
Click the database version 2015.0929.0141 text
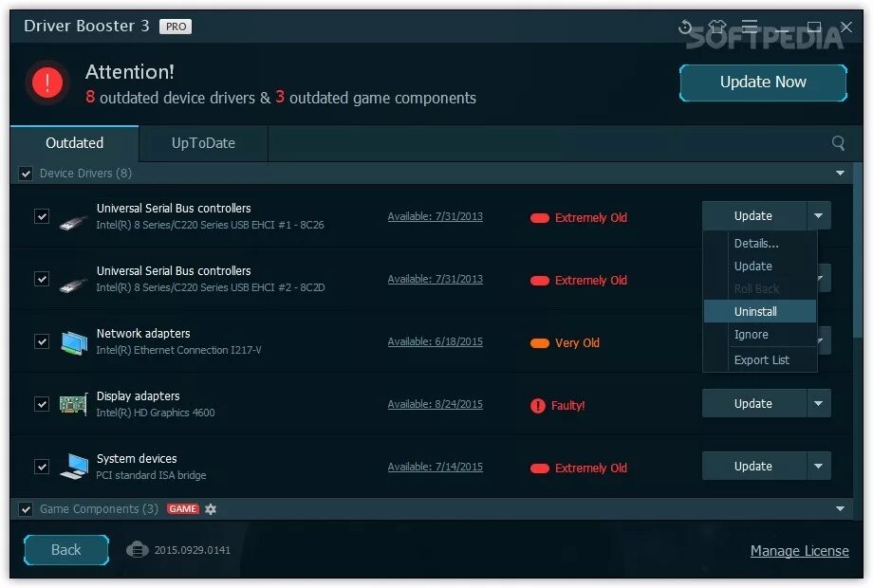pos(192,550)
